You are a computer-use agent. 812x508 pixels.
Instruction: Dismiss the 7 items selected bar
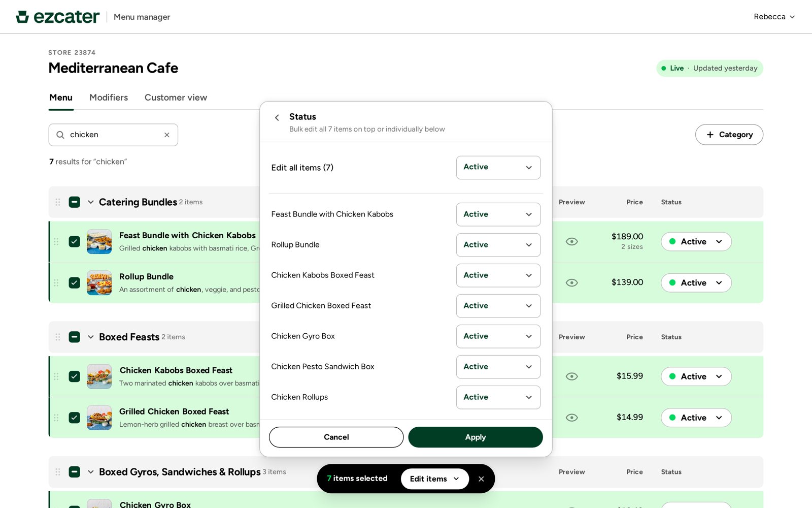tap(481, 479)
